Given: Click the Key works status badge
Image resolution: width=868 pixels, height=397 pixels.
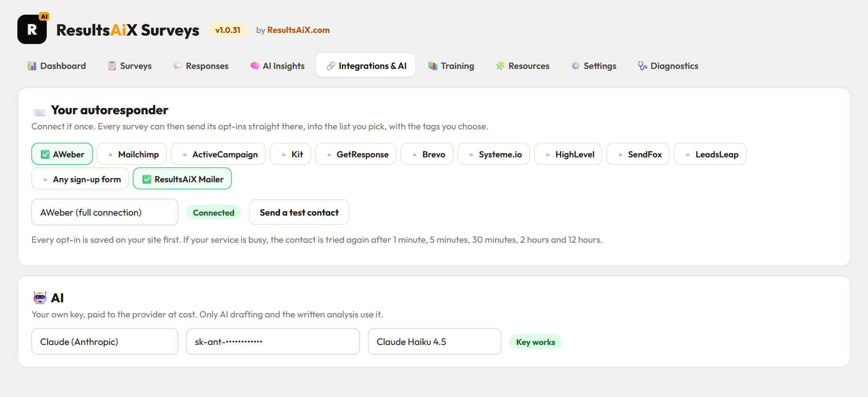Looking at the screenshot, I should click(535, 341).
